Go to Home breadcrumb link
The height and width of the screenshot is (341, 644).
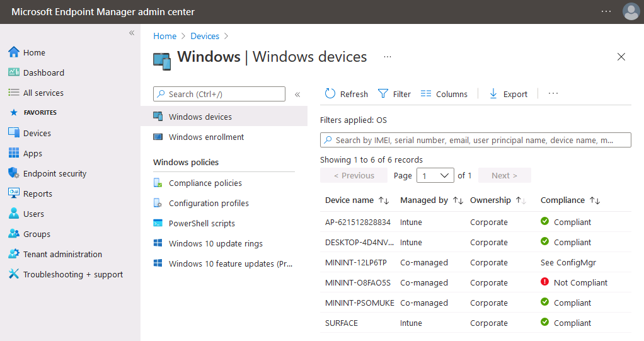(x=164, y=36)
